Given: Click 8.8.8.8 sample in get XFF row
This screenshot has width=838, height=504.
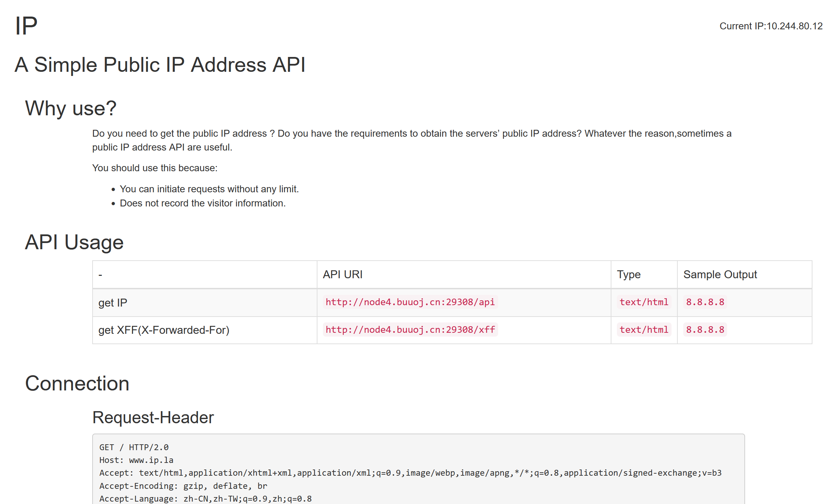Looking at the screenshot, I should pos(705,330).
